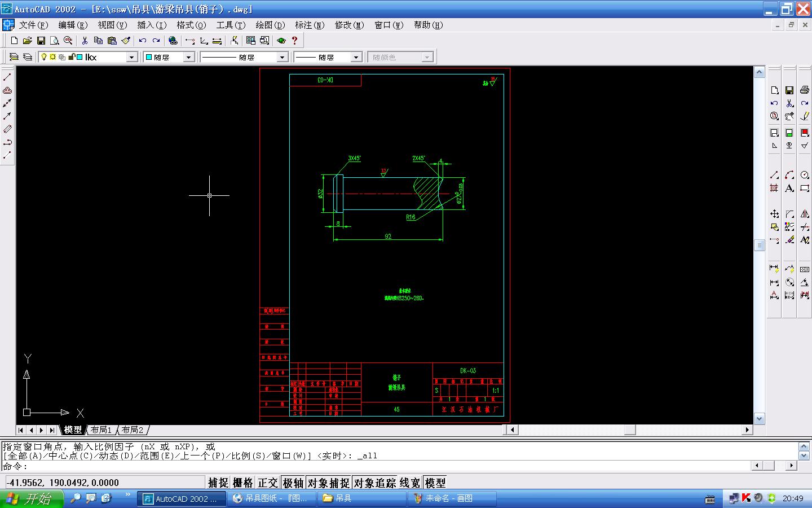Select the Move tool
Image resolution: width=812 pixels, height=508 pixels.
pos(774,214)
